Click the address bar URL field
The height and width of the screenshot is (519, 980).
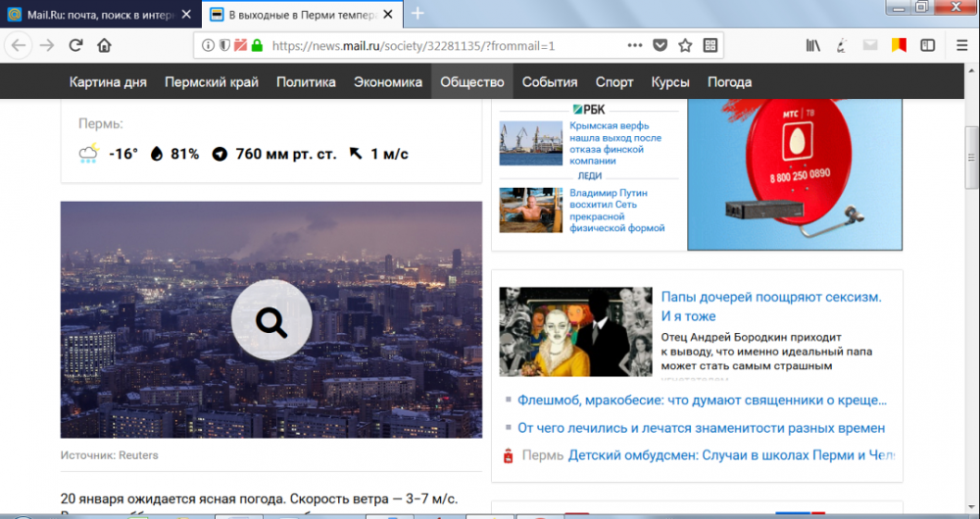pyautogui.click(x=441, y=45)
